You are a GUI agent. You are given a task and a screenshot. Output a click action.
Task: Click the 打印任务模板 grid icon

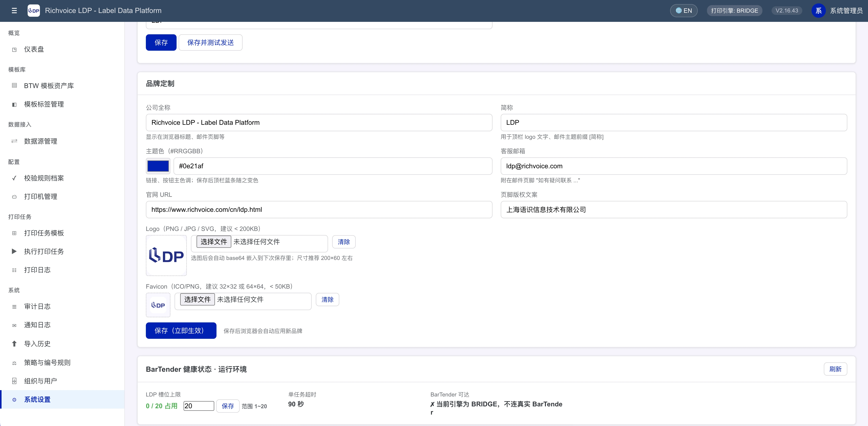[14, 233]
